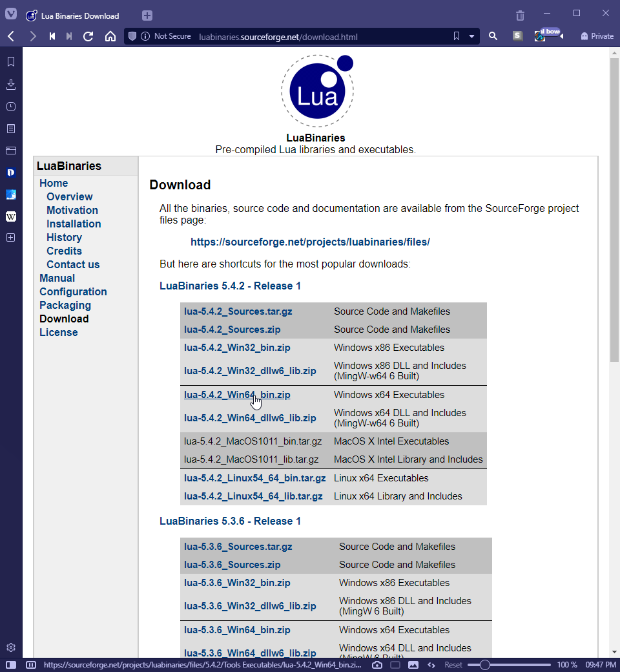Open Vivaldi settings gear

11,647
